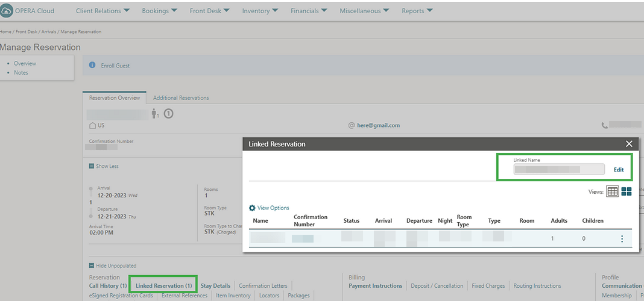Select the Reservation Overview tab

[115, 98]
